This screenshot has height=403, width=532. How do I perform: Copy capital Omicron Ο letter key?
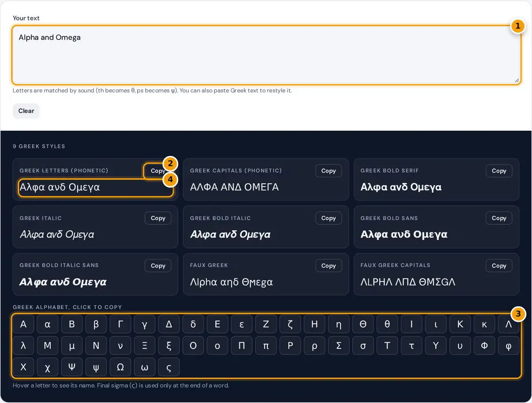click(193, 346)
